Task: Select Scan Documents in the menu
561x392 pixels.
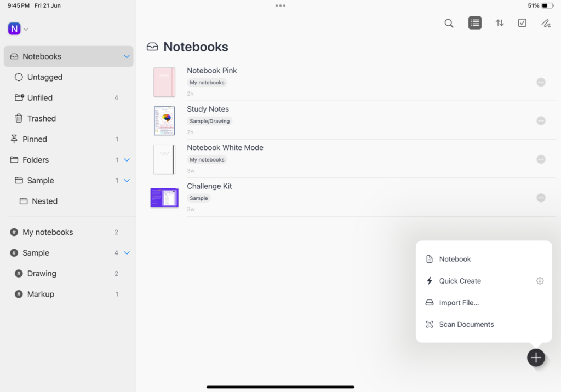Action: point(466,324)
